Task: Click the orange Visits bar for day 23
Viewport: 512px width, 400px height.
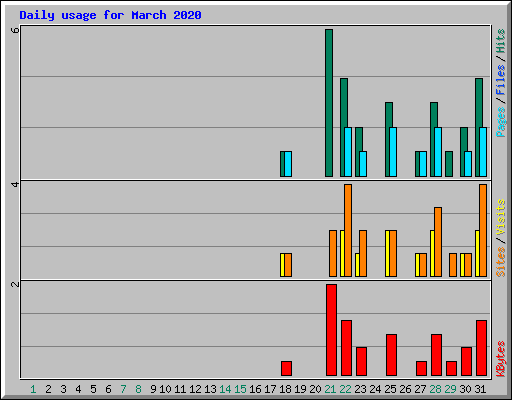Action: pos(363,253)
